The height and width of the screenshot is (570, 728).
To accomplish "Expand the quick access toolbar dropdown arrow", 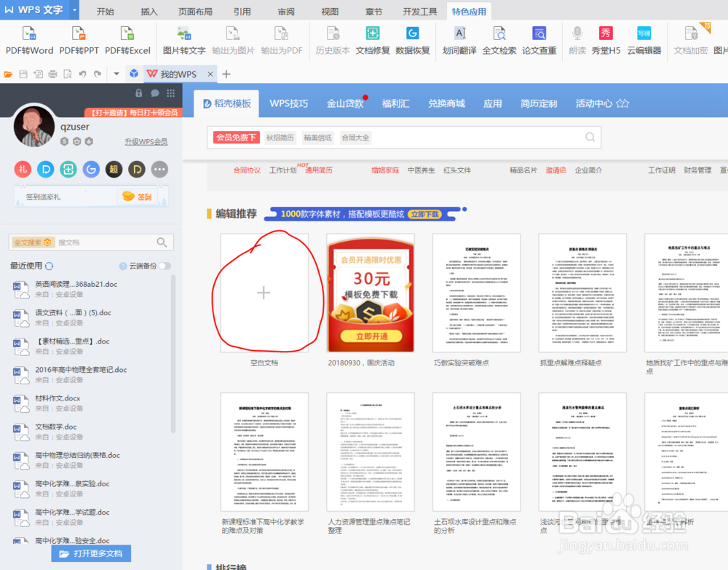I will 116,74.
